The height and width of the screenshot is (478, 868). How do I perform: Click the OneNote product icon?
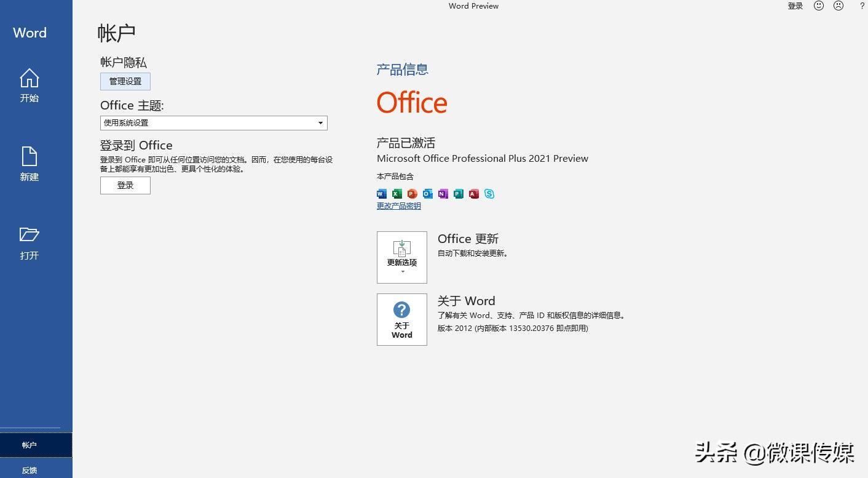[443, 194]
